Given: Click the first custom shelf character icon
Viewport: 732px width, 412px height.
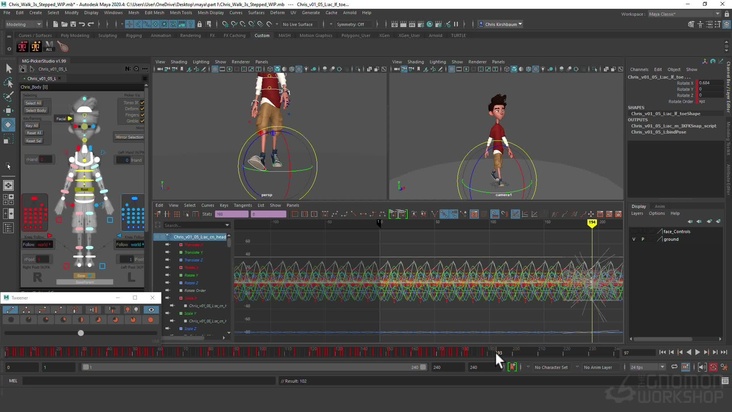Looking at the screenshot, I should click(x=22, y=47).
